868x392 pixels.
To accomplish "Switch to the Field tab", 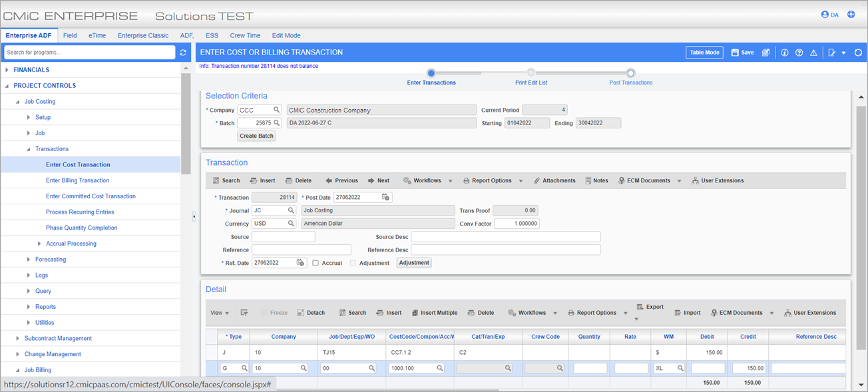I will 70,35.
